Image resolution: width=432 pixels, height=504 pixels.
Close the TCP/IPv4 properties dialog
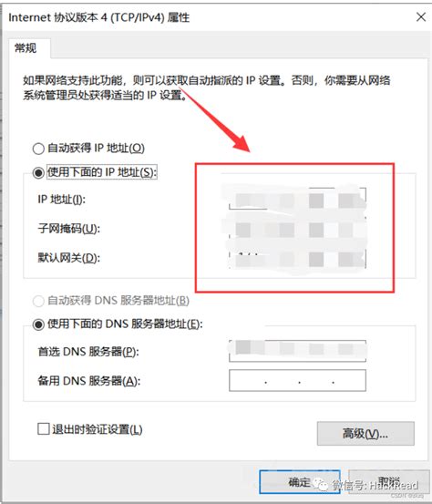(421, 17)
